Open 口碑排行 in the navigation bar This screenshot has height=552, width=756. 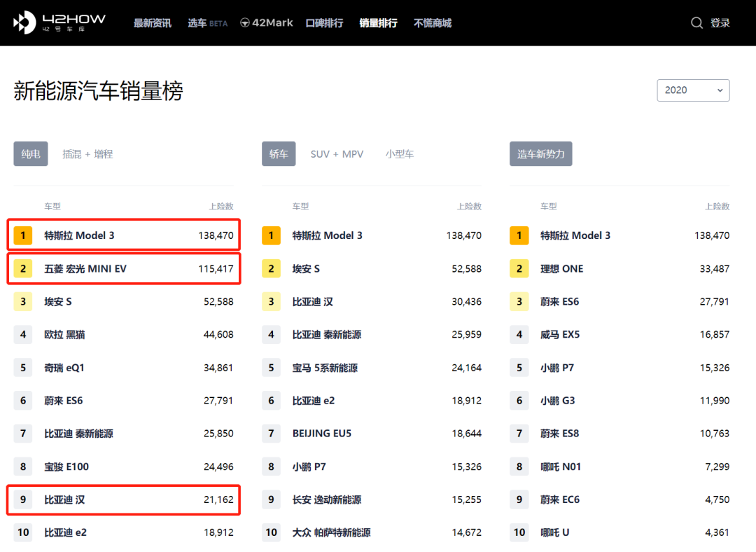tap(325, 23)
